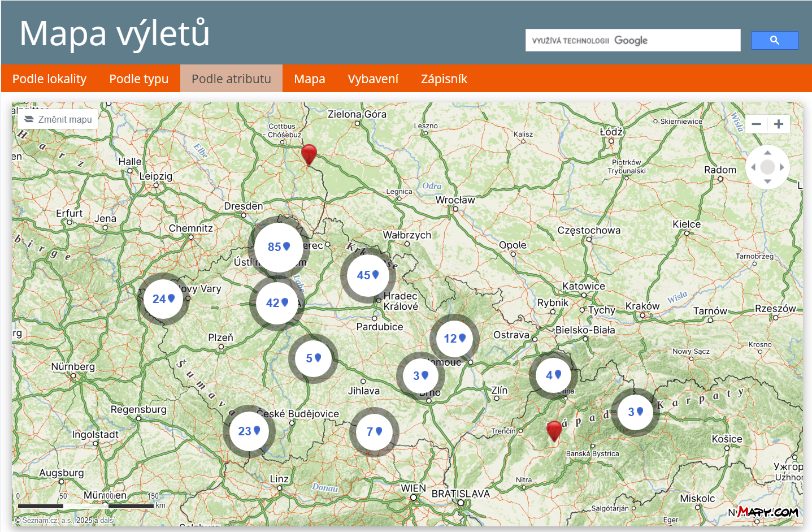Open the Změnit mapu layer switcher
The width and height of the screenshot is (812, 532).
[x=58, y=119]
